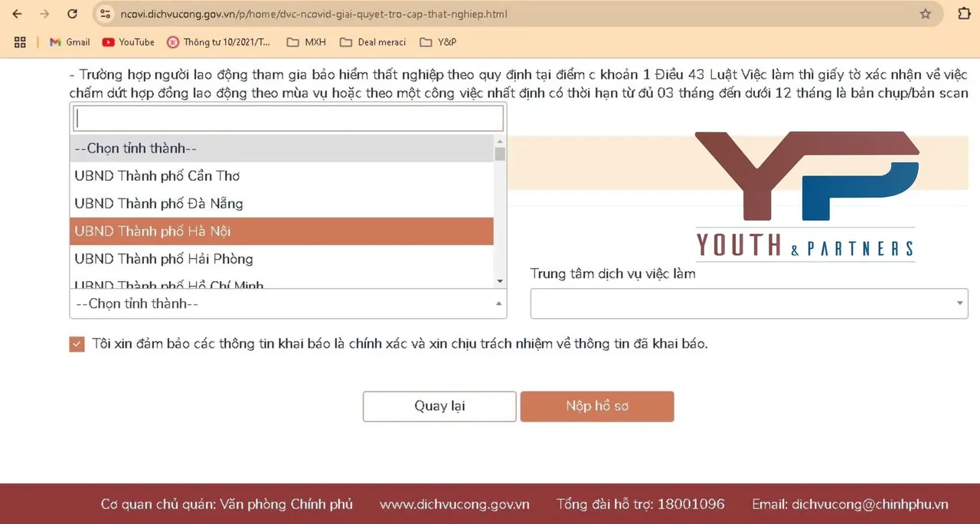Click Quay lại button
This screenshot has height=524, width=980.
coord(439,406)
